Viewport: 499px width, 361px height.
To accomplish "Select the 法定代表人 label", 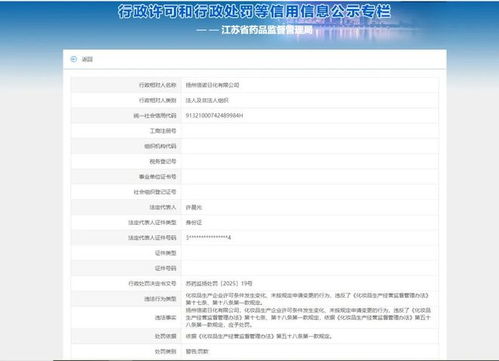I will click(163, 207).
